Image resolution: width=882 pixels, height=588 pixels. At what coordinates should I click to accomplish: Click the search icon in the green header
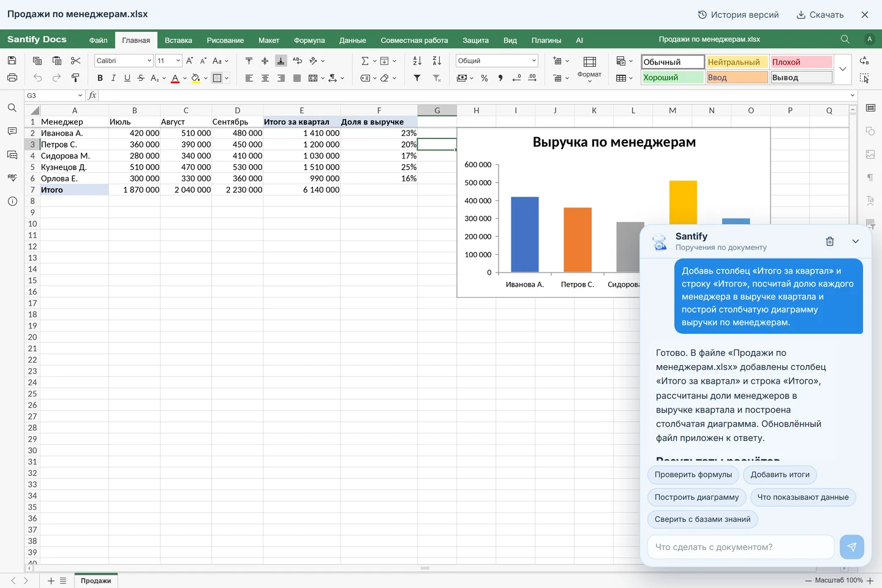click(845, 39)
